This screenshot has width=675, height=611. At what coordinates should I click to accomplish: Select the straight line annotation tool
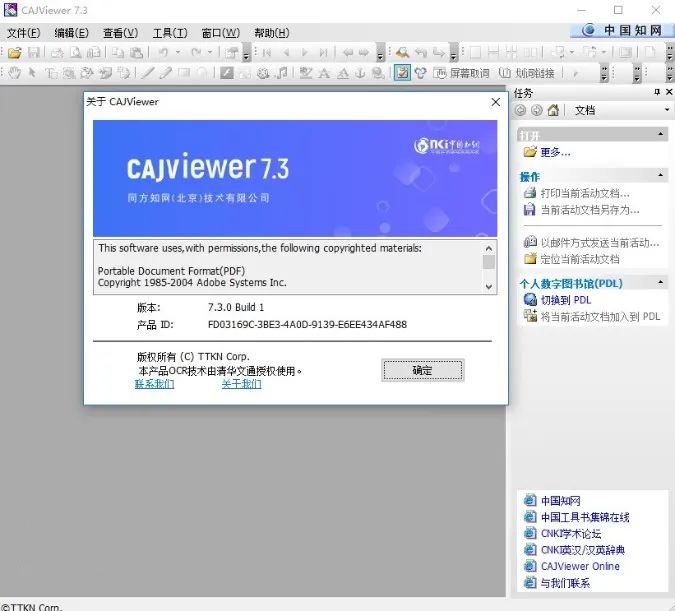tap(148, 73)
